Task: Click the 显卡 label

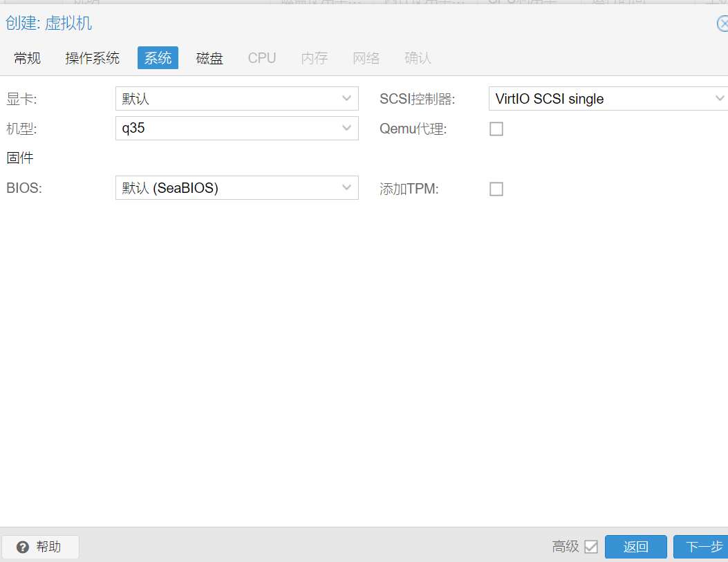Action: pos(21,99)
